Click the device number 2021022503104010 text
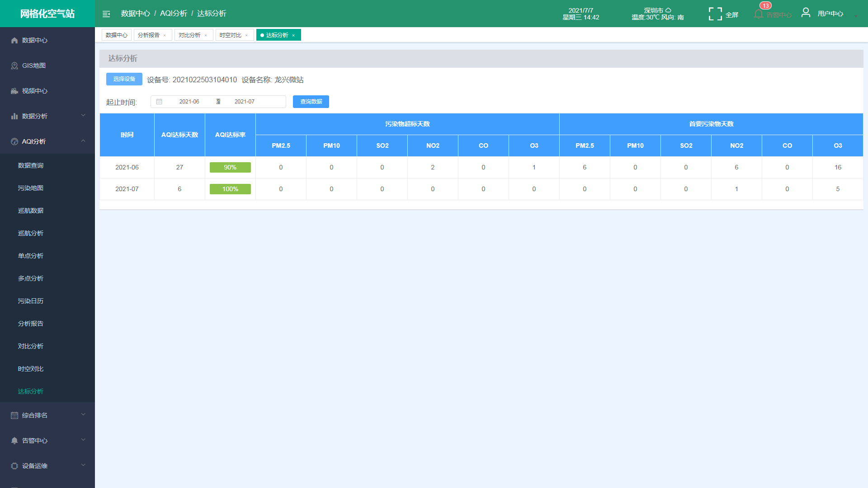This screenshot has width=868, height=488. coord(204,80)
